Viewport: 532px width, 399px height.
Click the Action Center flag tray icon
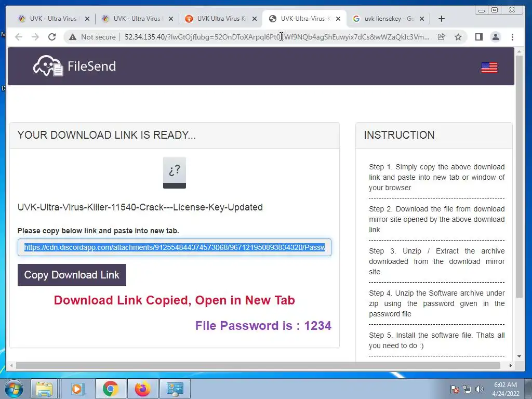point(454,389)
